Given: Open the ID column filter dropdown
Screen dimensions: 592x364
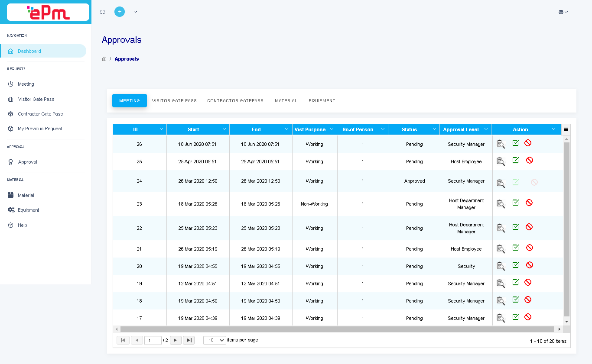Looking at the screenshot, I should (x=161, y=129).
